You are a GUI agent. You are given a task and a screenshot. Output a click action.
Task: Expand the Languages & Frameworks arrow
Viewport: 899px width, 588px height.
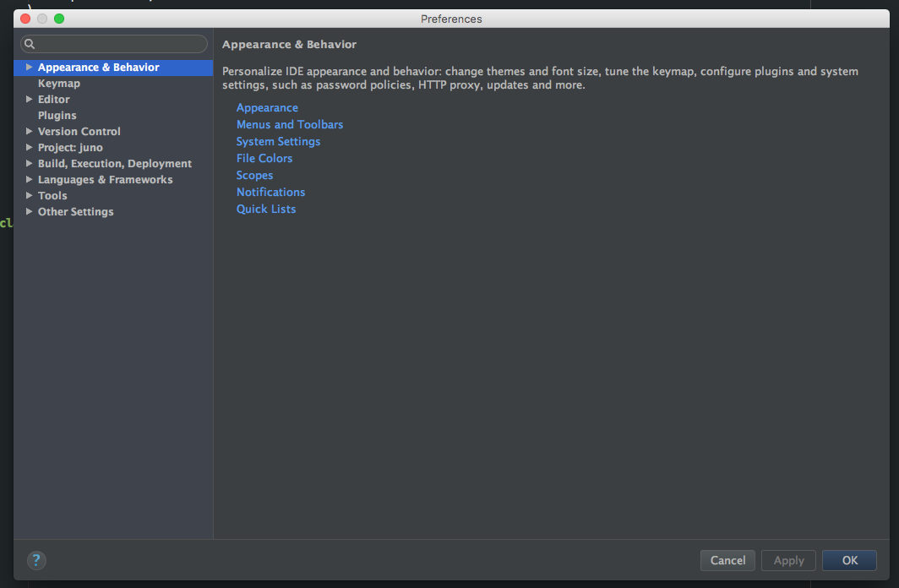pyautogui.click(x=29, y=179)
